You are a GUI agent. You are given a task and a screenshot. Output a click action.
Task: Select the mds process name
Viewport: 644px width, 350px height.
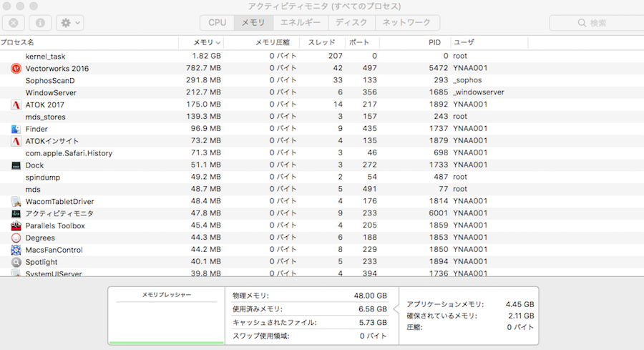33,190
